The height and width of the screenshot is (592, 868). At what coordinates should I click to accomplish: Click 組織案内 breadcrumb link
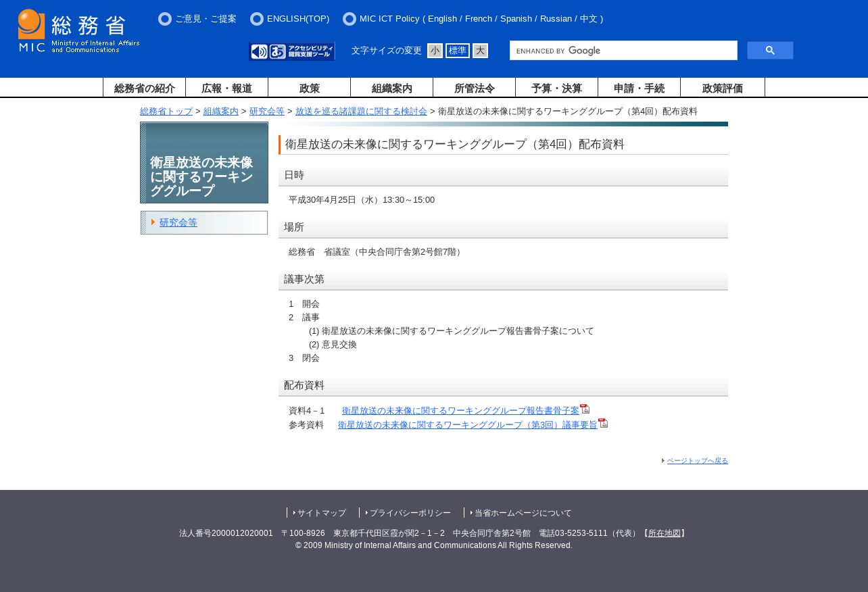[221, 112]
